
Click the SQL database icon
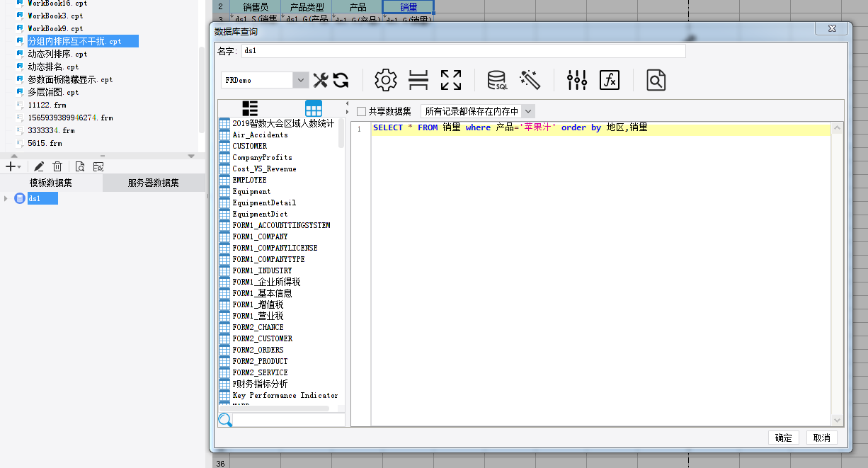(497, 80)
